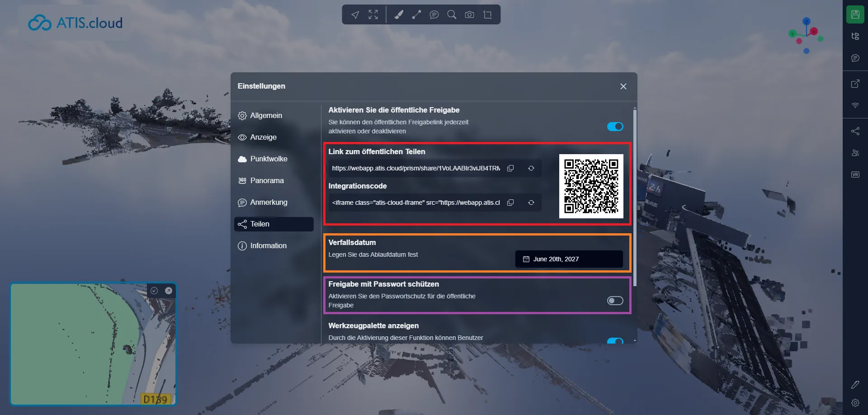Image resolution: width=868 pixels, height=415 pixels.
Task: Click the QR code image
Action: point(591,186)
